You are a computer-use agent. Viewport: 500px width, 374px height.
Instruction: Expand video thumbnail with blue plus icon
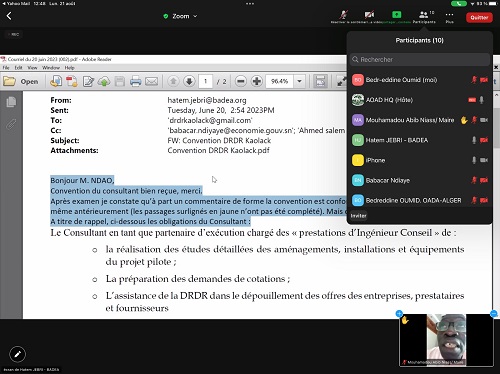[399, 313]
